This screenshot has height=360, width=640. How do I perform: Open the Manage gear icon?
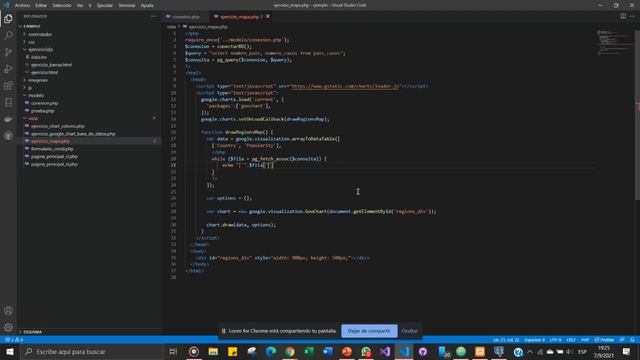point(8,328)
